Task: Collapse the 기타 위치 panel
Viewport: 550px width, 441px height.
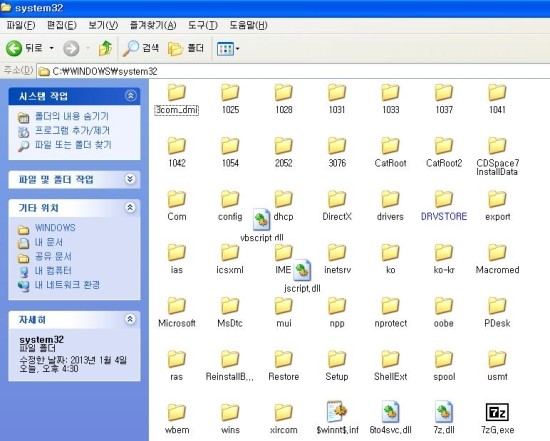Action: [x=130, y=207]
